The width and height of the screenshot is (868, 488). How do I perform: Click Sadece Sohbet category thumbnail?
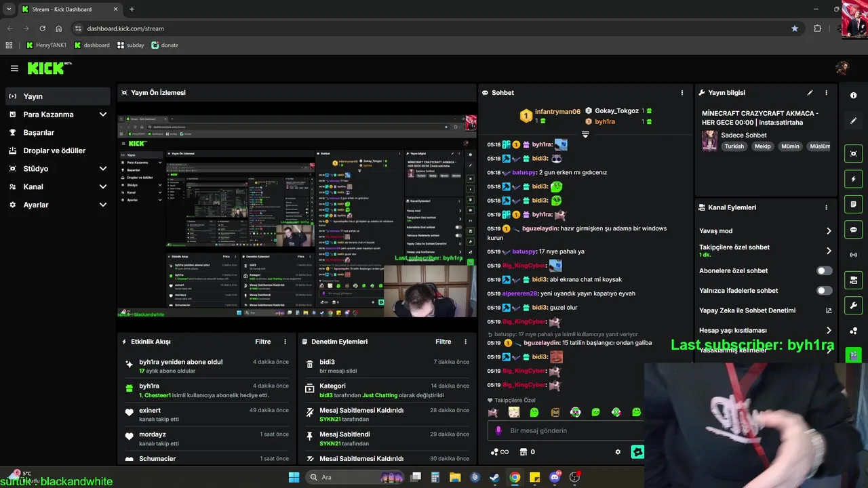[709, 140]
